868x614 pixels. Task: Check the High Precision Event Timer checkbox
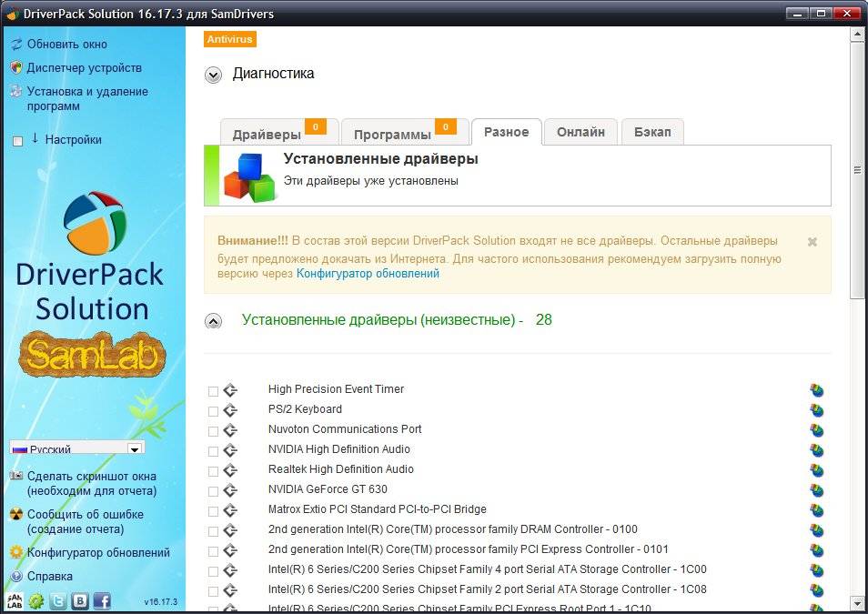213,391
